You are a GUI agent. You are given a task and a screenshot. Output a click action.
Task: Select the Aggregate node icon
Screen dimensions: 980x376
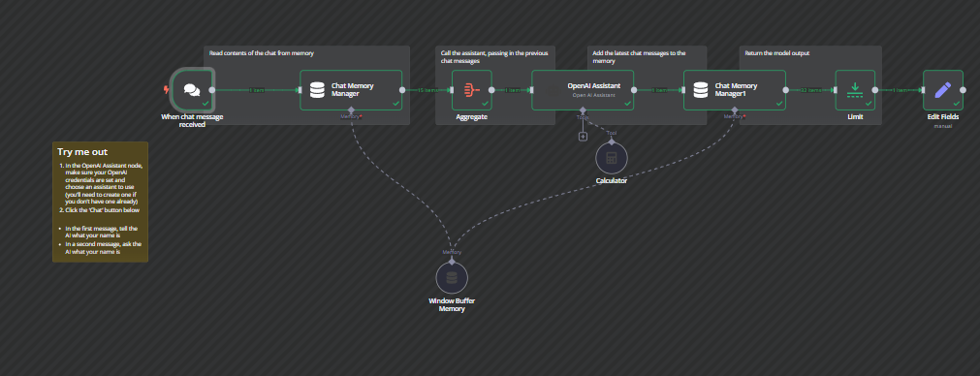[x=472, y=90]
